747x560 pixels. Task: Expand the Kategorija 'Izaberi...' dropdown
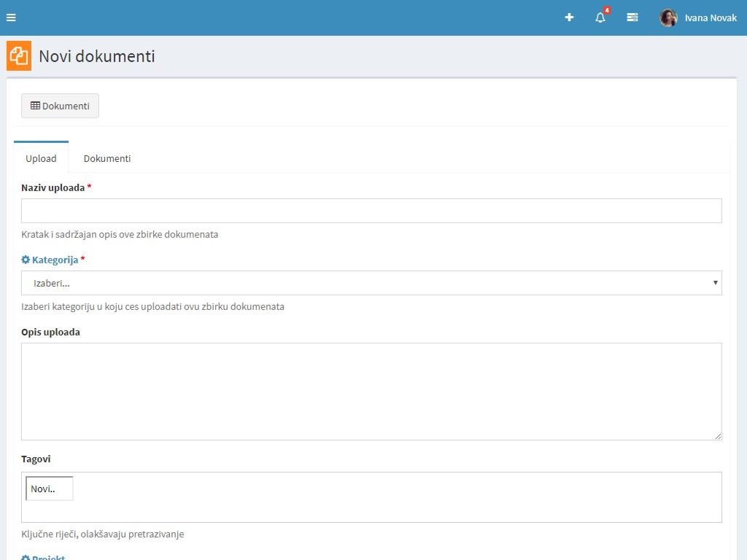(371, 283)
